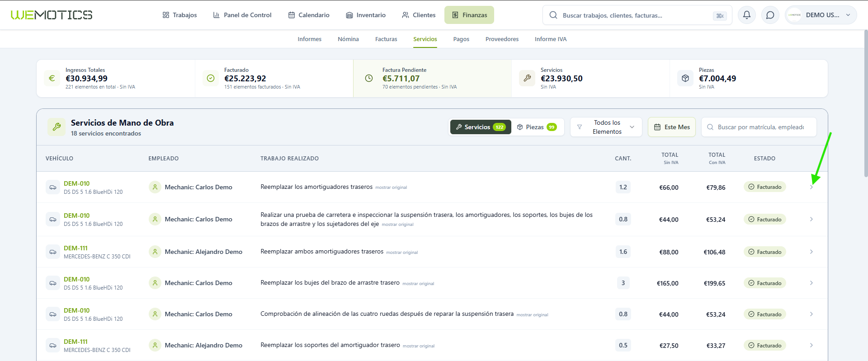Image resolution: width=868 pixels, height=361 pixels.
Task: Switch to the Pagos tab
Action: (x=461, y=39)
